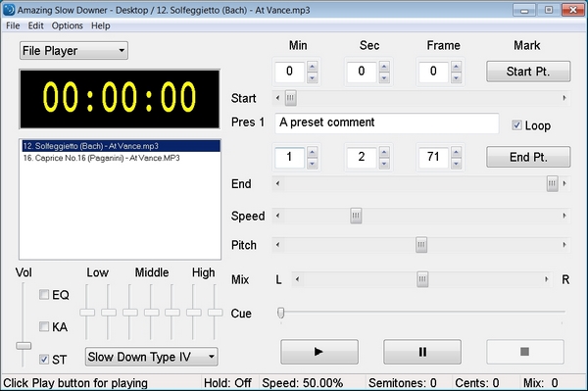Click the Amazing Slow Downer title bar icon
The image size is (588, 391).
(x=9, y=10)
